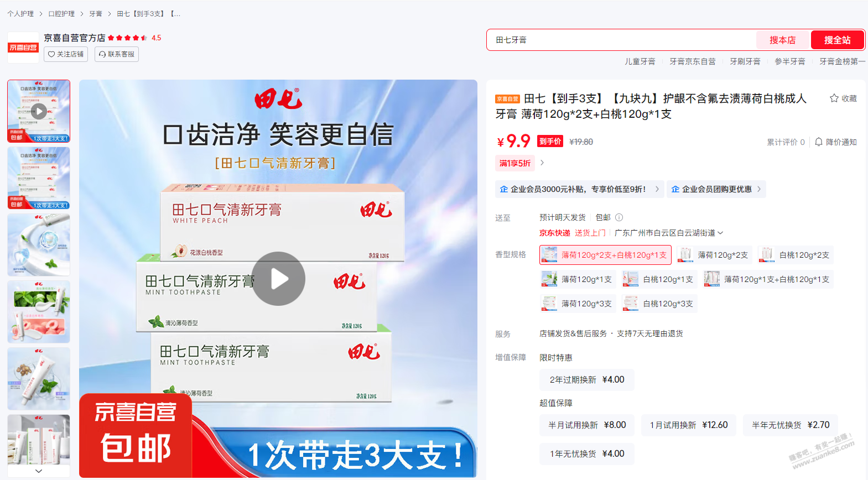Click the 关注店铺 follow button label
The width and height of the screenshot is (868, 480).
70,54
